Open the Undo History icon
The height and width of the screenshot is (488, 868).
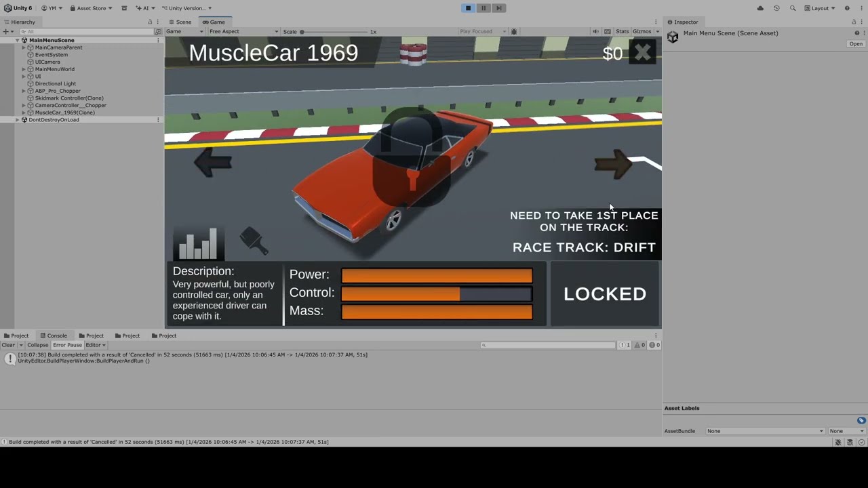point(776,8)
